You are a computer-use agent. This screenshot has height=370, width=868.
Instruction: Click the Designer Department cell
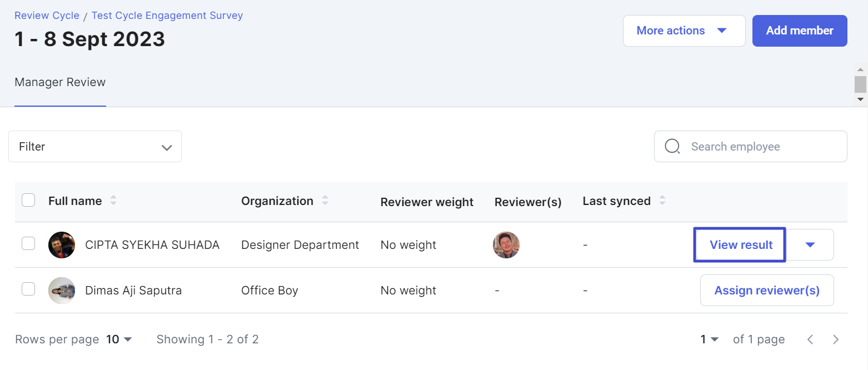300,245
